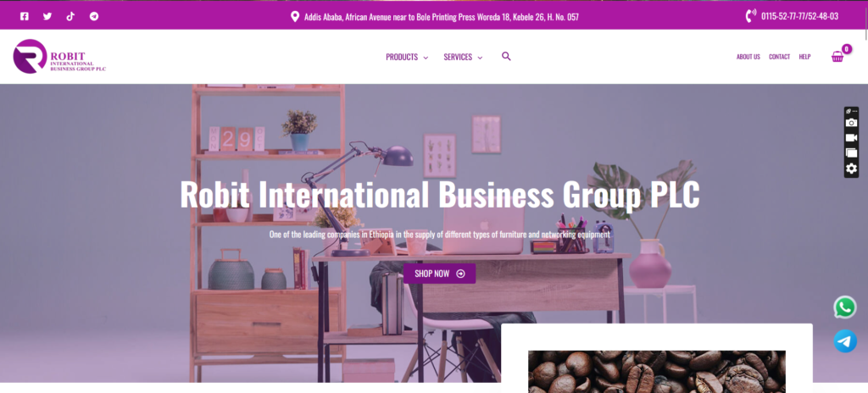
Task: Expand the Products dropdown menu
Action: [x=407, y=57]
